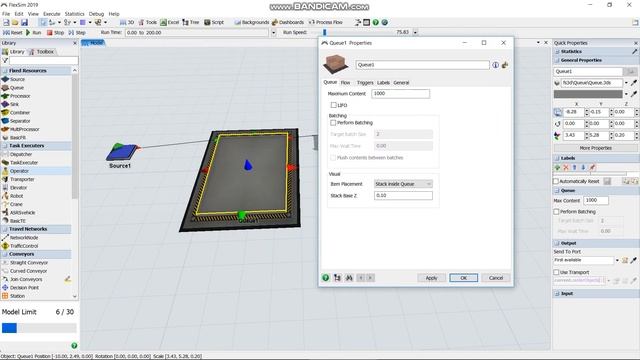The width and height of the screenshot is (640, 360).
Task: Select Processor in the Library
Action: pos(16,96)
